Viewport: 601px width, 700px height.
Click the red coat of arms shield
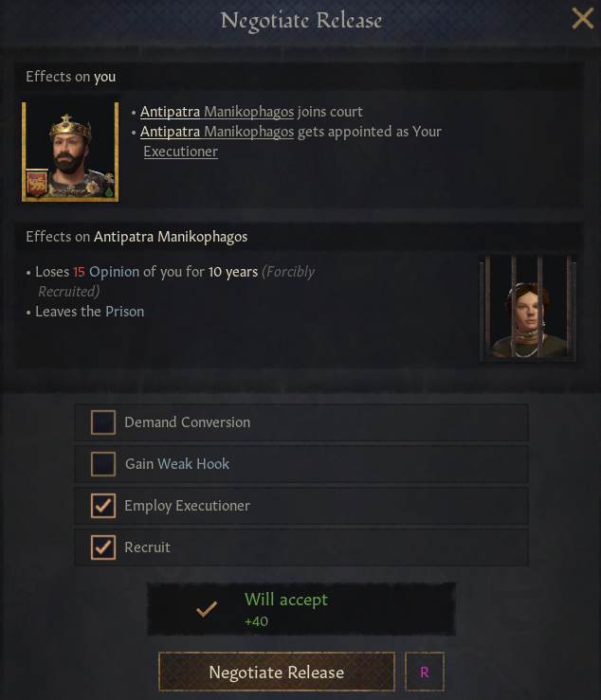pyautogui.click(x=37, y=183)
